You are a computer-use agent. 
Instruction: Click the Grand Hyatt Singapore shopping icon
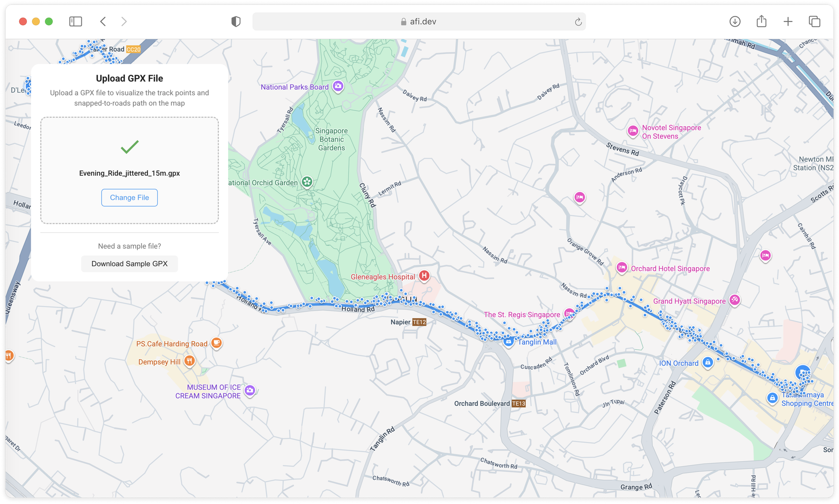(x=734, y=299)
